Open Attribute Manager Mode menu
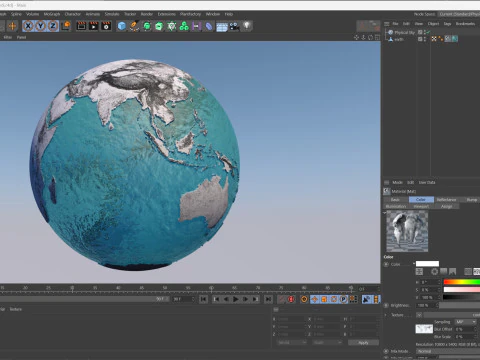This screenshot has height=360, width=480. [x=397, y=182]
